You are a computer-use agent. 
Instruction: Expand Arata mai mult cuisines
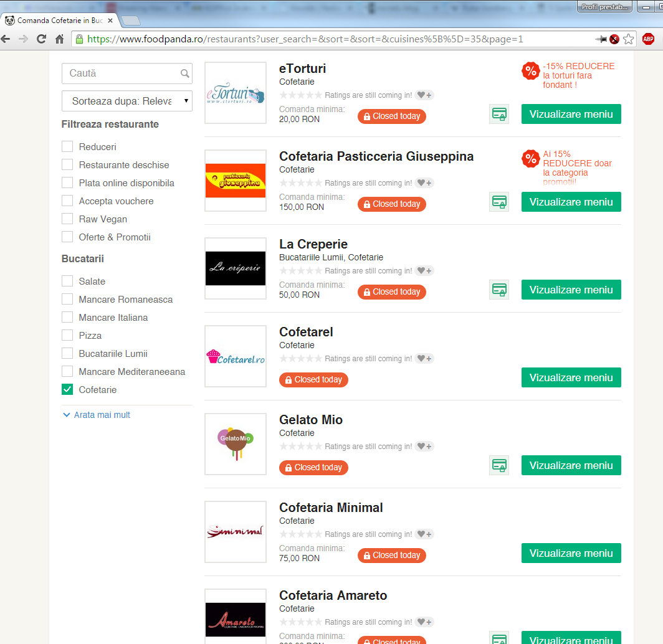97,415
